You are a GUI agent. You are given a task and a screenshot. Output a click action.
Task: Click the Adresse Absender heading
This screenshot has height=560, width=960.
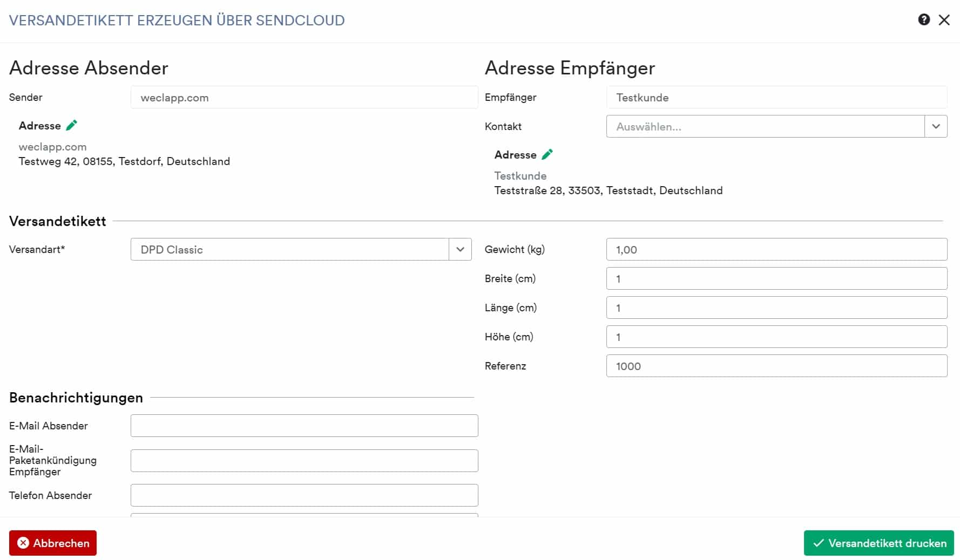point(89,68)
